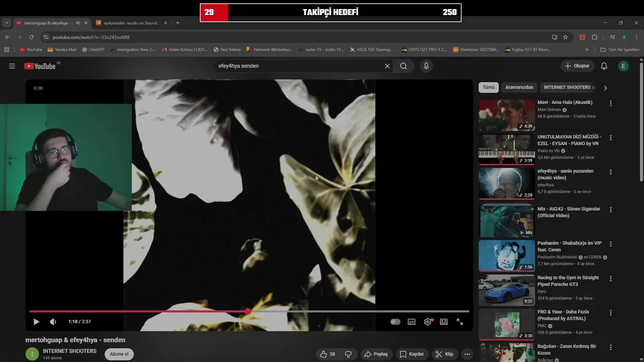
Task: Close the ayıkamadım SoundCloud tab
Action: (166, 23)
